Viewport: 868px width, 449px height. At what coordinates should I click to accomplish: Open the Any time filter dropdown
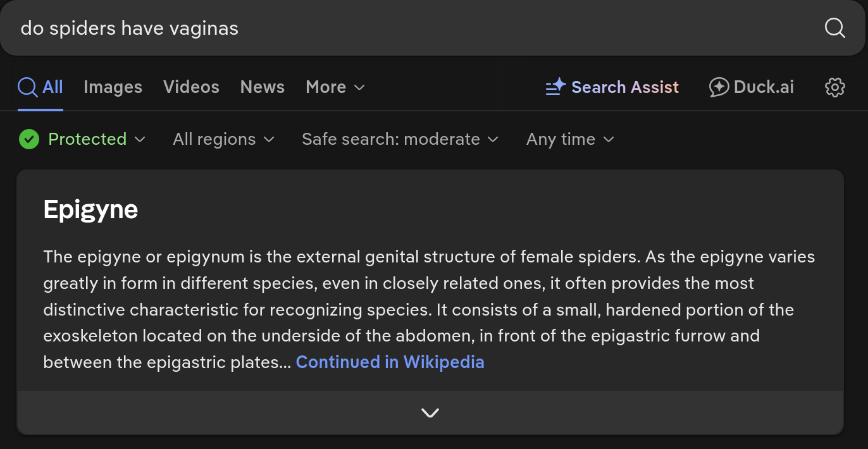570,139
